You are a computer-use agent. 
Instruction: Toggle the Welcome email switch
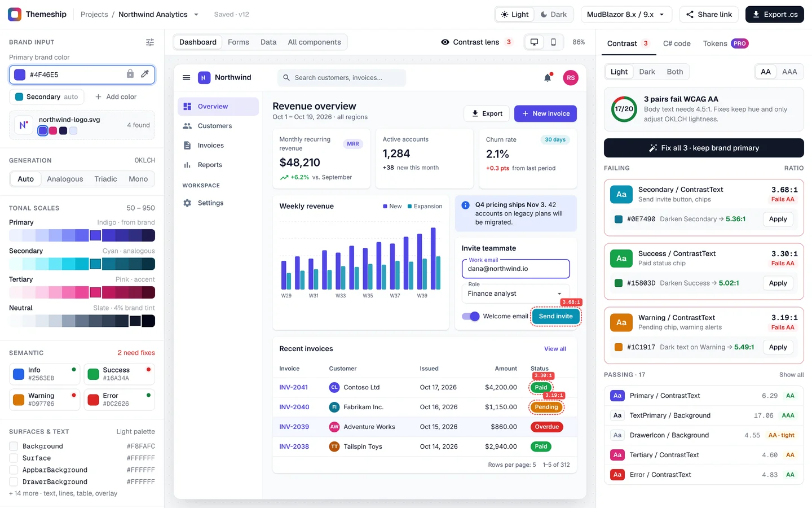[x=470, y=316]
